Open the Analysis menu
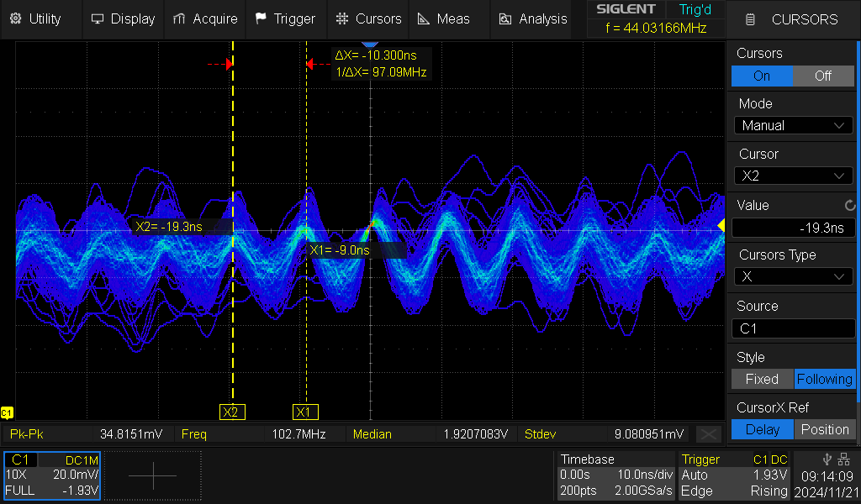Screen dimensions: 861x504 (x=533, y=18)
